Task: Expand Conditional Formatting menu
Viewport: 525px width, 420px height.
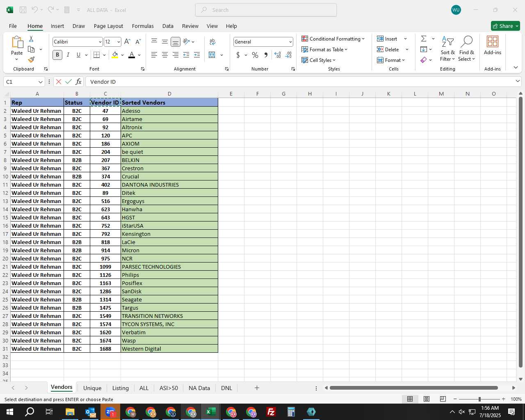Action: pos(333,39)
